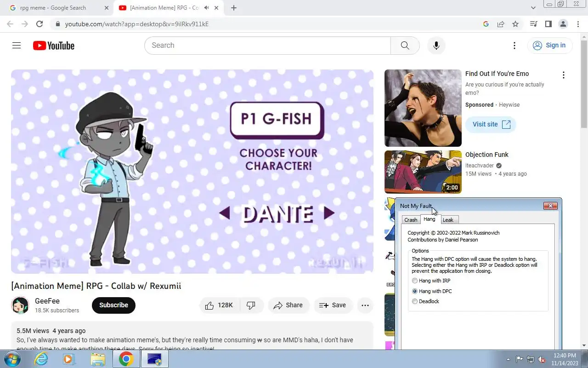Switch to Crash tab in Not My Fault
The height and width of the screenshot is (368, 588).
[x=411, y=220]
